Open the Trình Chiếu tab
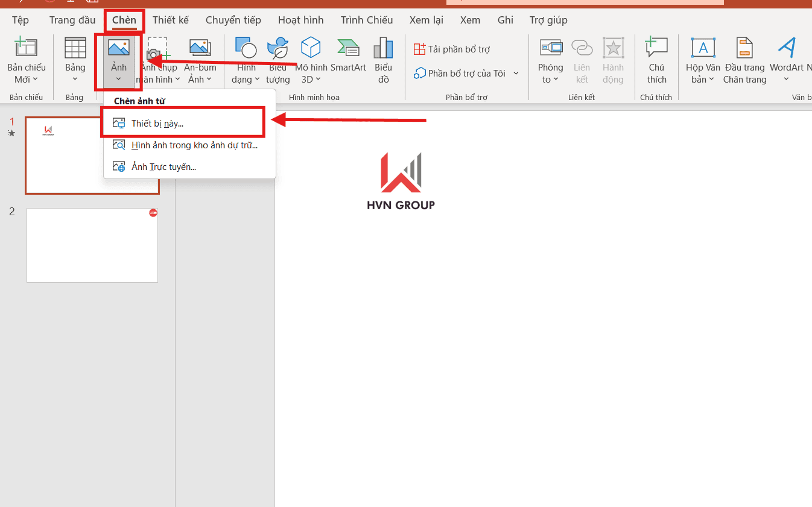812x507 pixels. [x=366, y=20]
